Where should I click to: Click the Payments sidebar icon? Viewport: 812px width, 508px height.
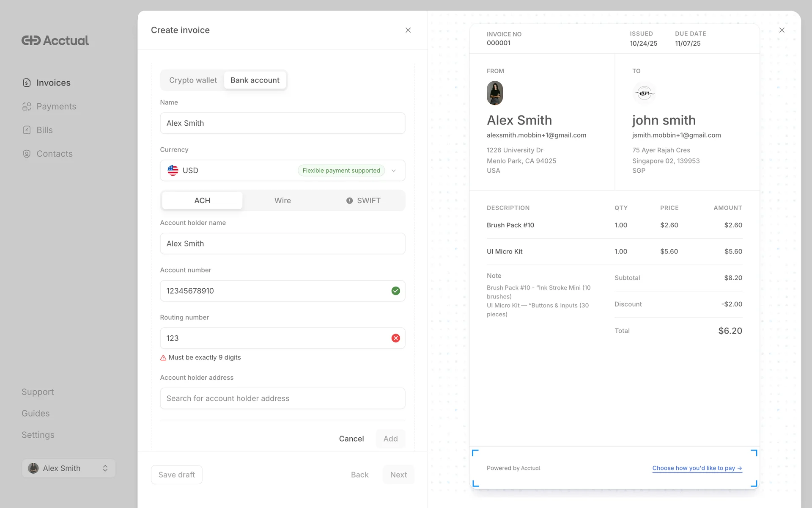click(x=27, y=106)
